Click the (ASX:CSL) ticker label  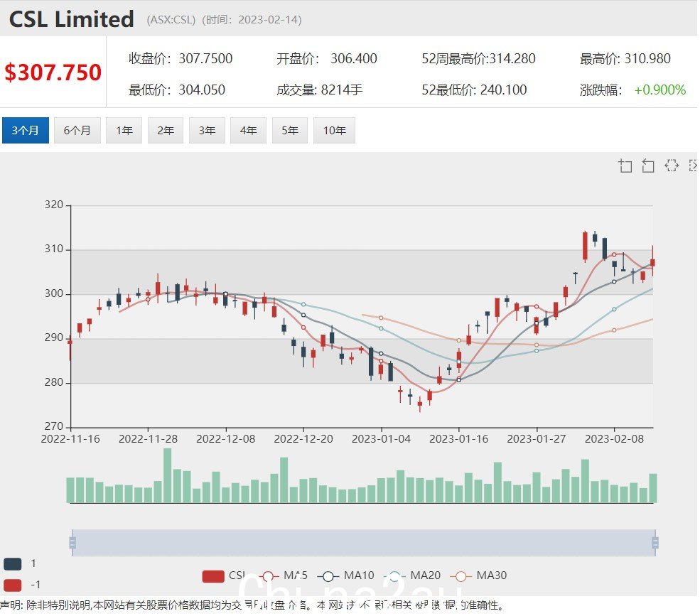click(171, 20)
